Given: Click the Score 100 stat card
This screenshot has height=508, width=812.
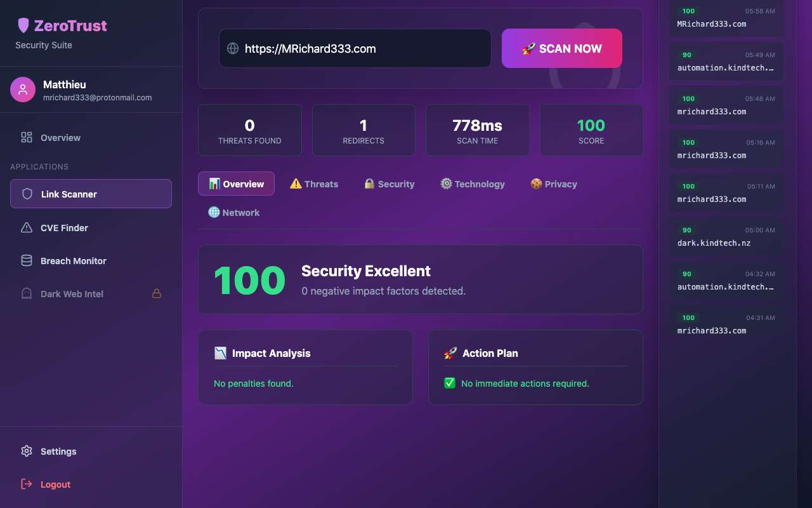Looking at the screenshot, I should pyautogui.click(x=591, y=130).
